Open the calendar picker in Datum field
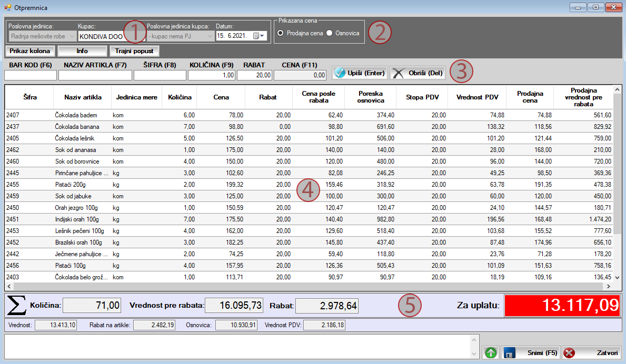This screenshot has width=626, height=364. pyautogui.click(x=256, y=36)
